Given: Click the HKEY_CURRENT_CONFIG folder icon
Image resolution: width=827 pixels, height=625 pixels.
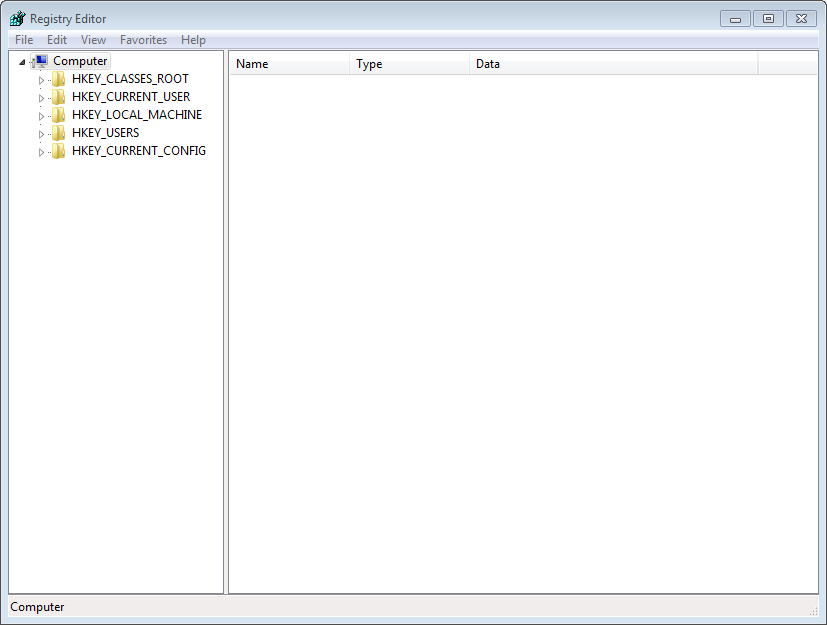Looking at the screenshot, I should [59, 151].
